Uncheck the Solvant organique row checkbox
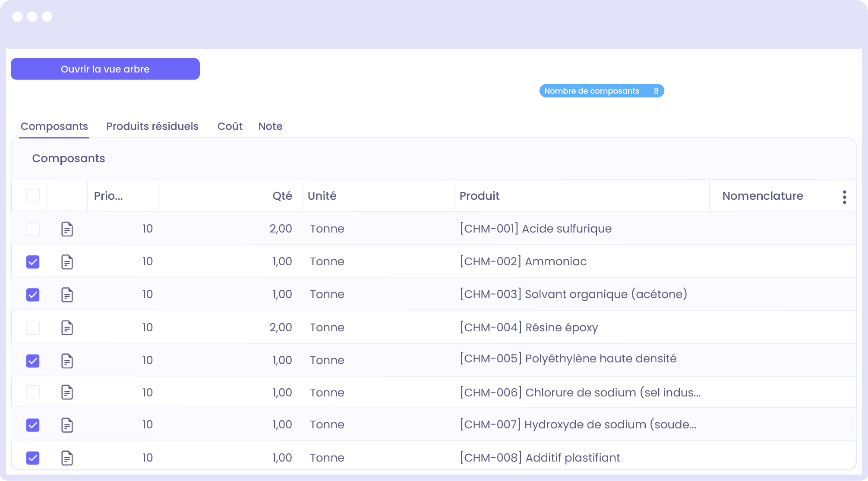The height and width of the screenshot is (481, 868). (x=33, y=295)
